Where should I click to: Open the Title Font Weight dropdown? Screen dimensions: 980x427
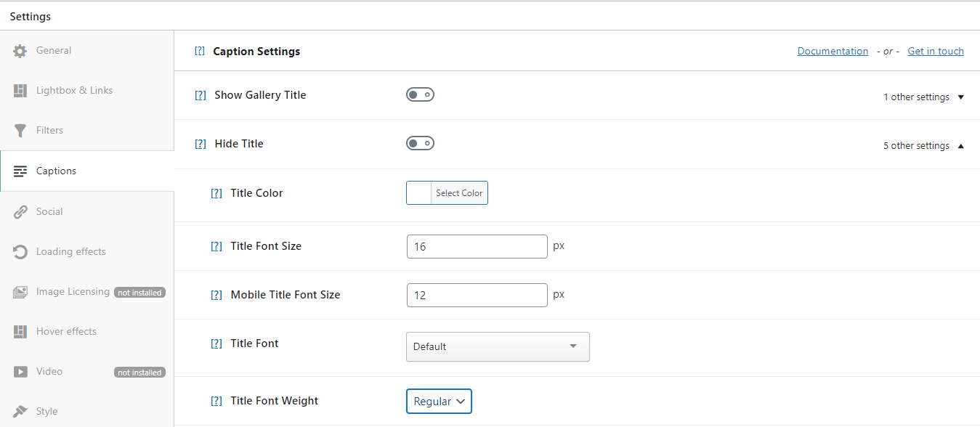(x=439, y=401)
